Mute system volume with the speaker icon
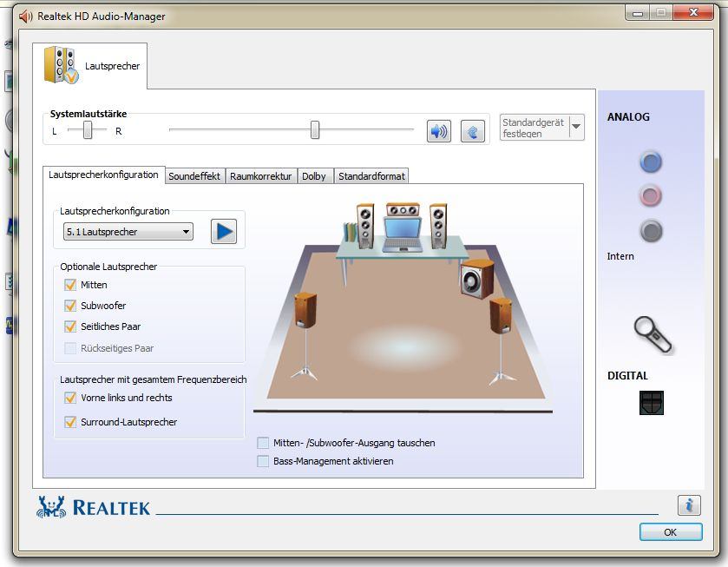The width and height of the screenshot is (728, 567). [x=439, y=131]
